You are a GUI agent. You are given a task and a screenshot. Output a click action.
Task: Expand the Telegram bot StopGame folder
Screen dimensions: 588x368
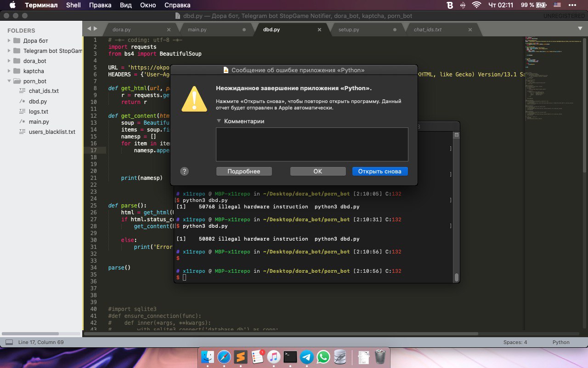[x=9, y=51]
